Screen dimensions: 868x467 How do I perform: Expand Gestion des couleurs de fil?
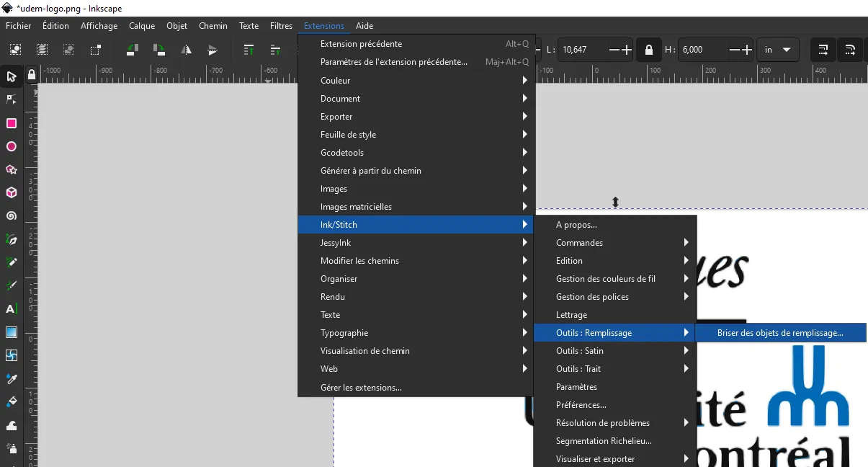pos(615,279)
